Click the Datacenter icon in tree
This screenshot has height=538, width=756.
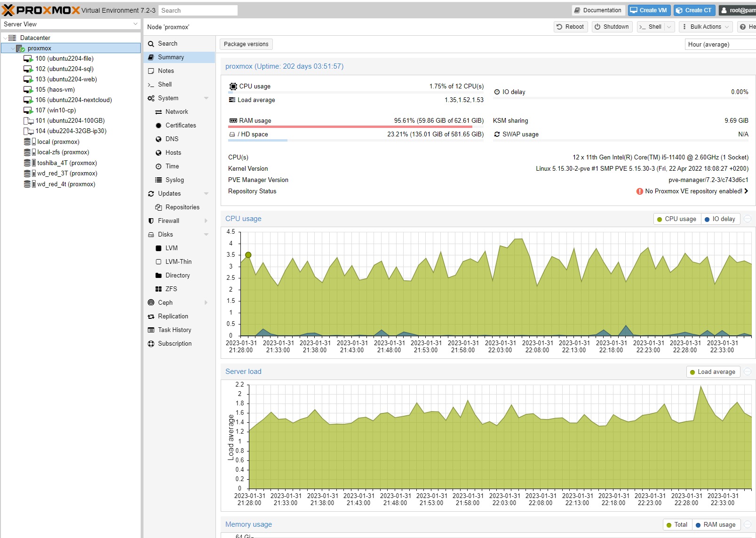click(12, 38)
